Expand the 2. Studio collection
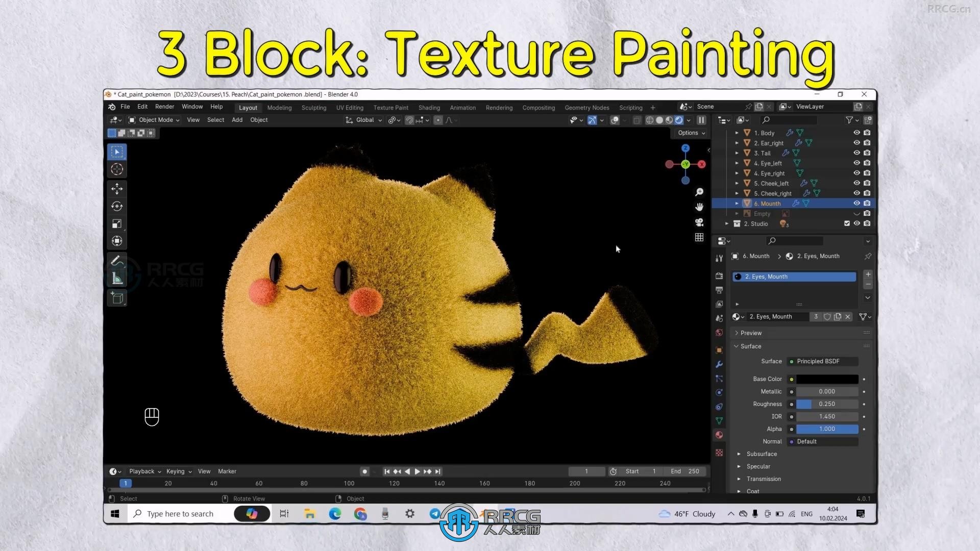Viewport: 980px width, 551px height. (x=727, y=223)
